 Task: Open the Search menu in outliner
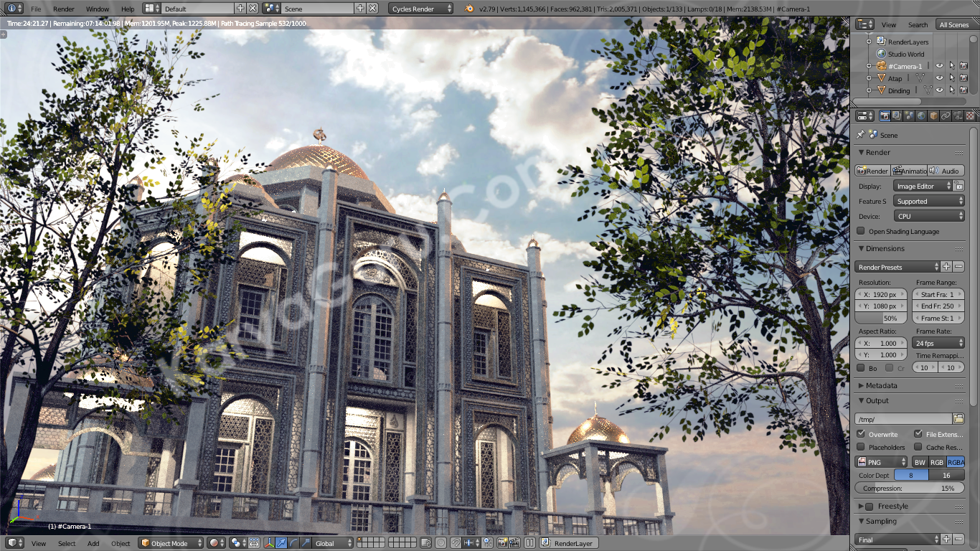point(918,24)
